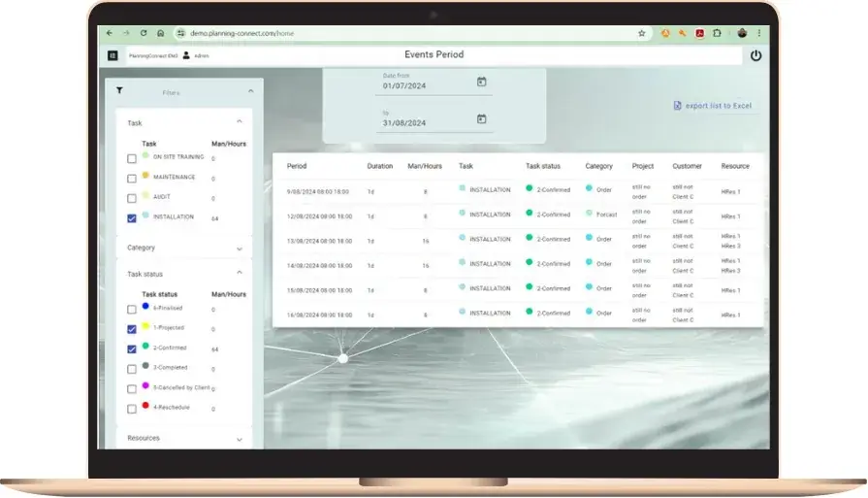
Task: Click the yellow 1-Projected color dot
Action: click(145, 326)
